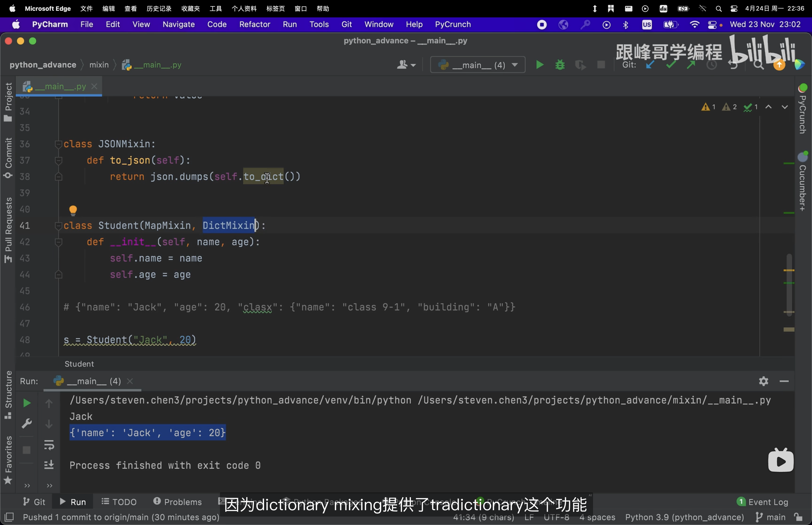Viewport: 812px width, 525px height.
Task: Open PyCrunch panel on right sidebar
Action: [803, 109]
